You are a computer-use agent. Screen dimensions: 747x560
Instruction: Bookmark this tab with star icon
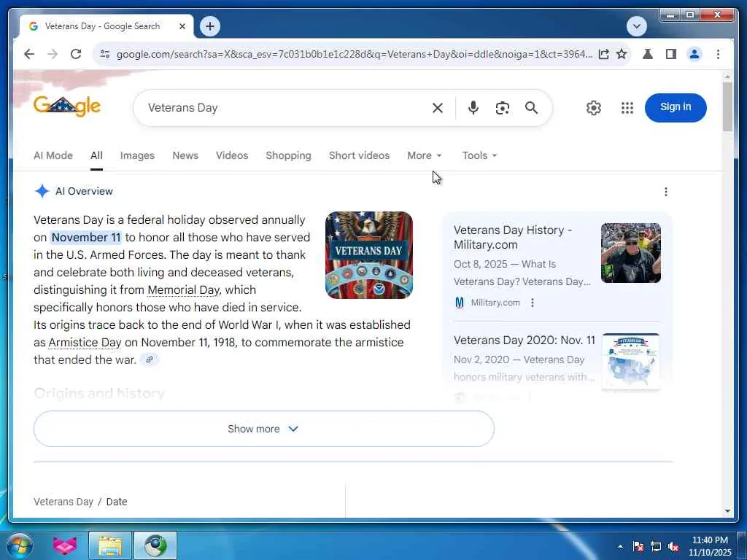[x=622, y=54]
